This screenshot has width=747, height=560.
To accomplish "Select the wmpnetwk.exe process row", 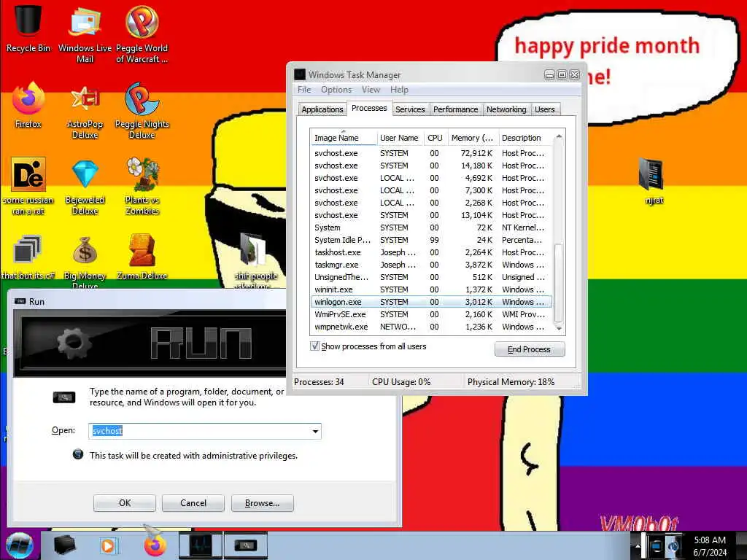I will (431, 327).
